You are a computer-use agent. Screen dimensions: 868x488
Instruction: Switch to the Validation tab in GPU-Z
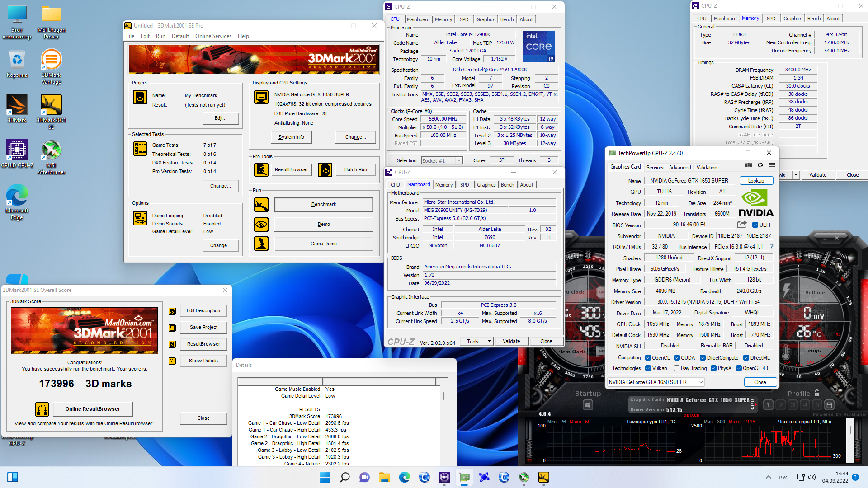707,168
